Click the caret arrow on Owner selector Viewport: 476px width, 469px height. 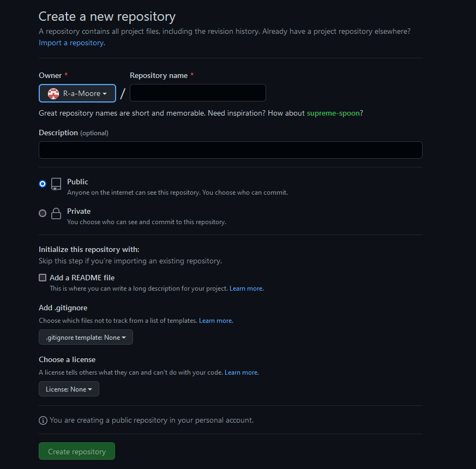coord(105,93)
